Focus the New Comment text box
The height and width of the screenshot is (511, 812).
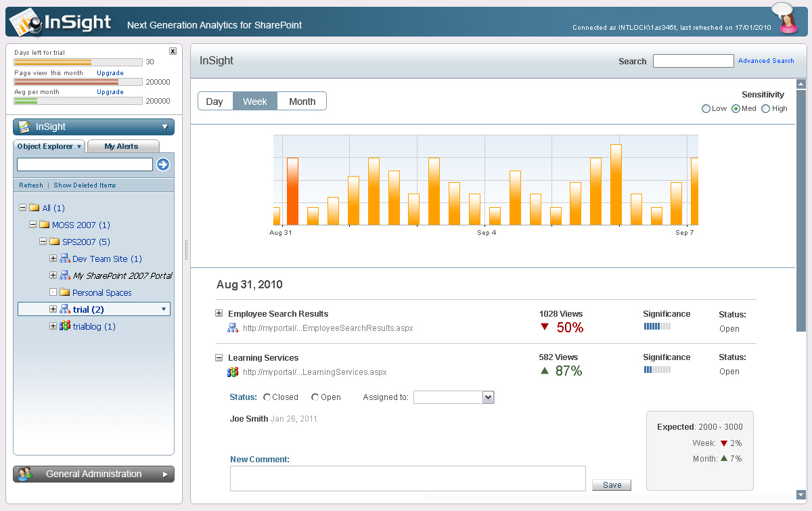(408, 479)
